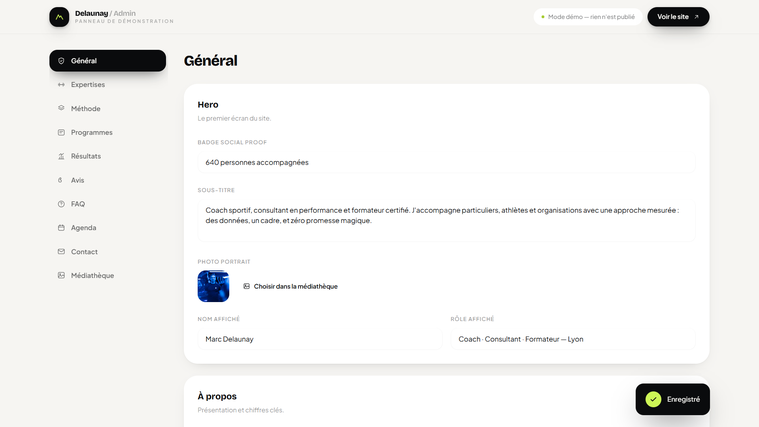The width and height of the screenshot is (759, 427).
Task: Click the Rôle affiché input field
Action: coord(573,339)
